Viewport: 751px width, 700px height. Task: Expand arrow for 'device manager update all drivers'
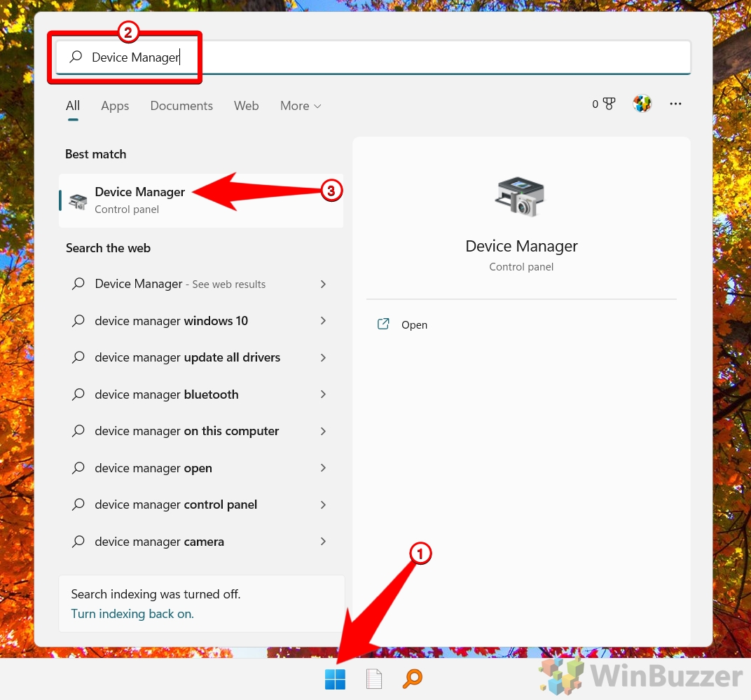[323, 357]
